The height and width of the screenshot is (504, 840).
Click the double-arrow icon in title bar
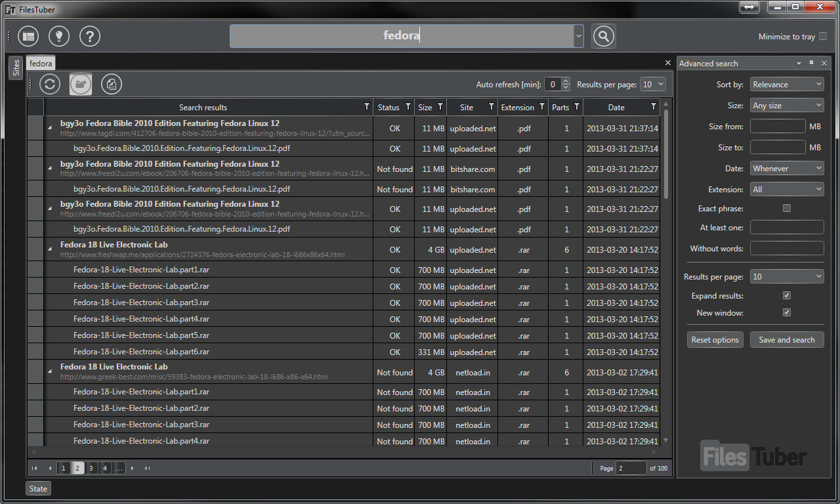749,7
